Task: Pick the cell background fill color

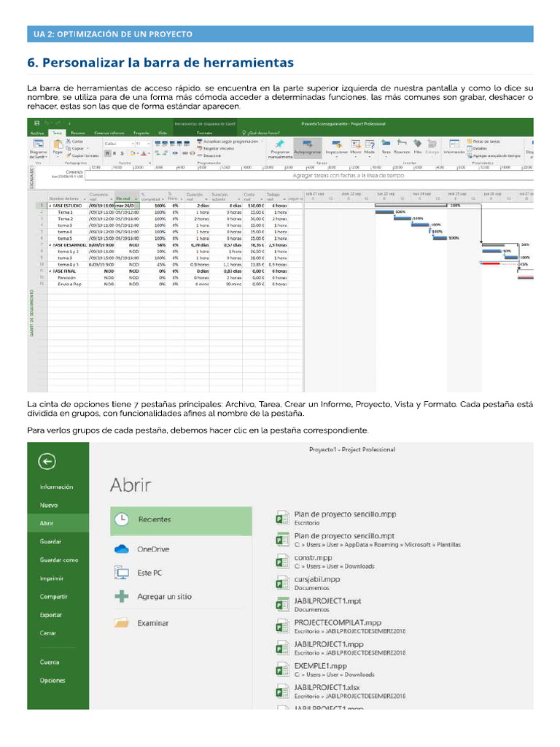Action: [133, 153]
